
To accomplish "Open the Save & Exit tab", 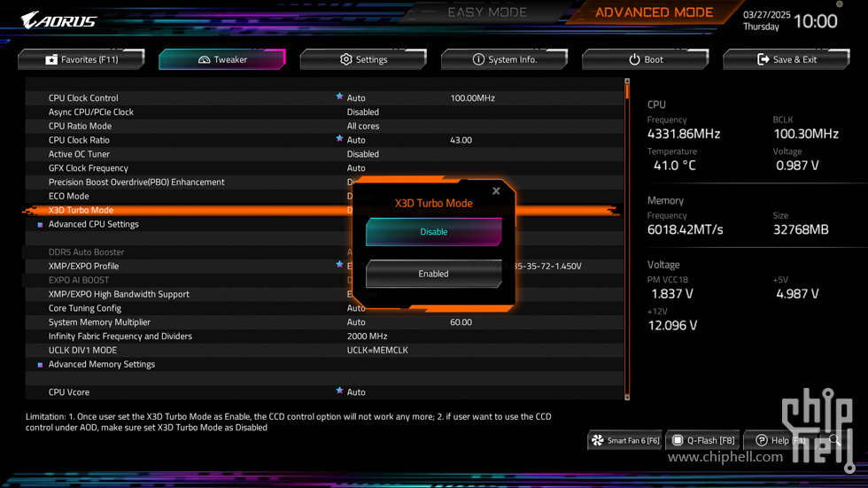I will coord(787,59).
